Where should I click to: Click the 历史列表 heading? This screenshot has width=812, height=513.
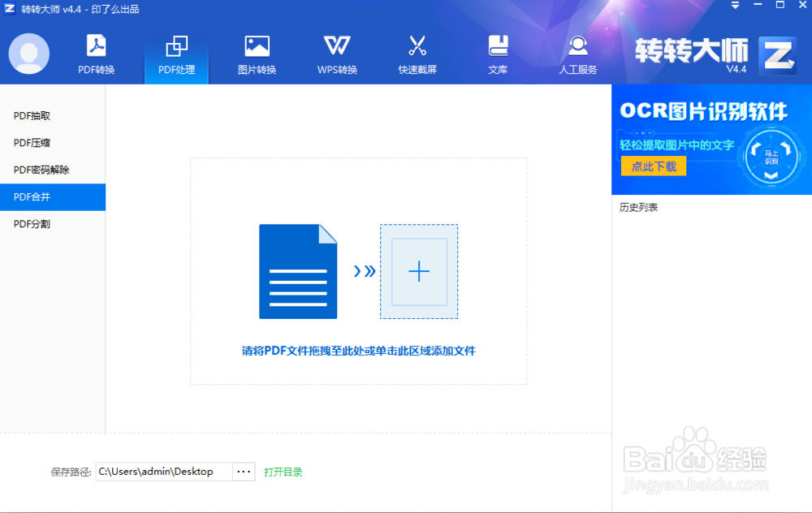(638, 208)
